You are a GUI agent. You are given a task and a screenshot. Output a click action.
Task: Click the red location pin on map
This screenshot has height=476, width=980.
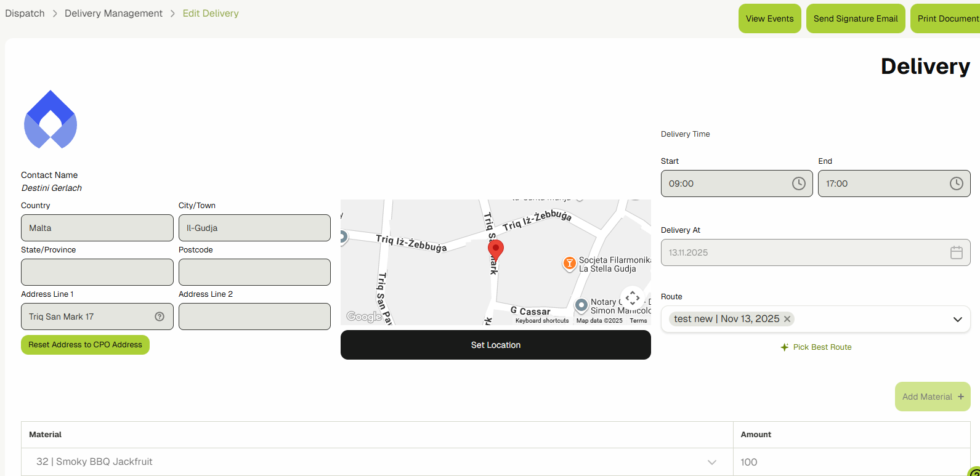click(x=496, y=250)
